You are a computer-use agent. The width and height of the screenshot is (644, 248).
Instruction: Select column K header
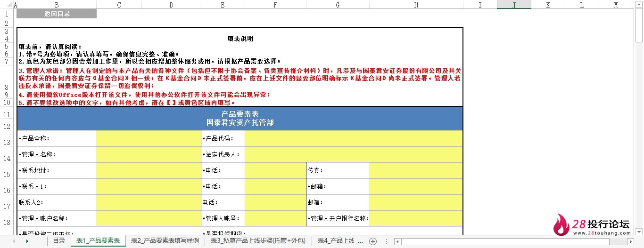[x=548, y=5]
